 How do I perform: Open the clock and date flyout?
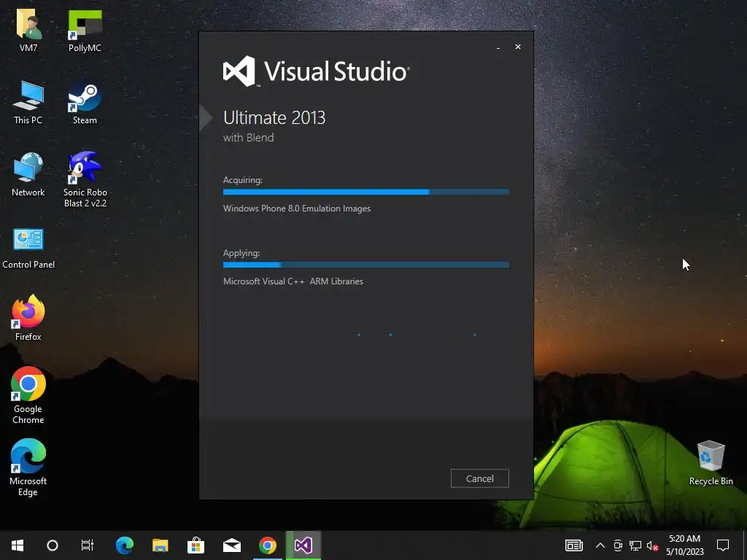684,545
